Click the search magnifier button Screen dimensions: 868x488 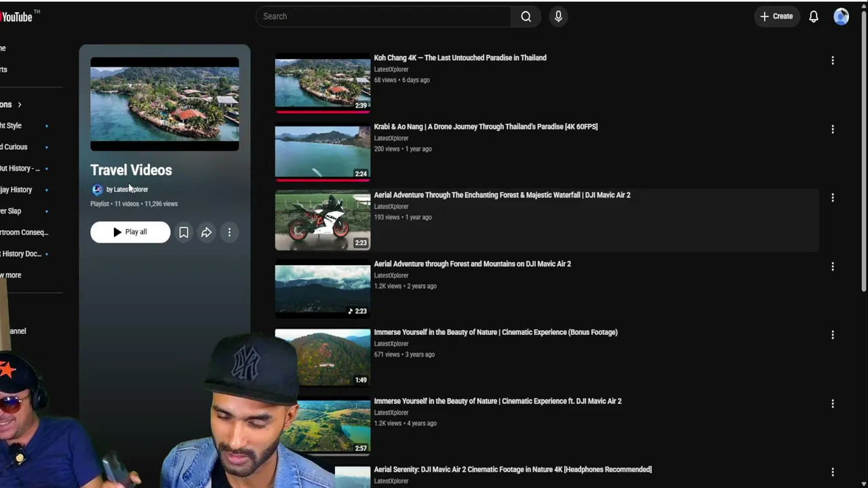click(x=526, y=16)
